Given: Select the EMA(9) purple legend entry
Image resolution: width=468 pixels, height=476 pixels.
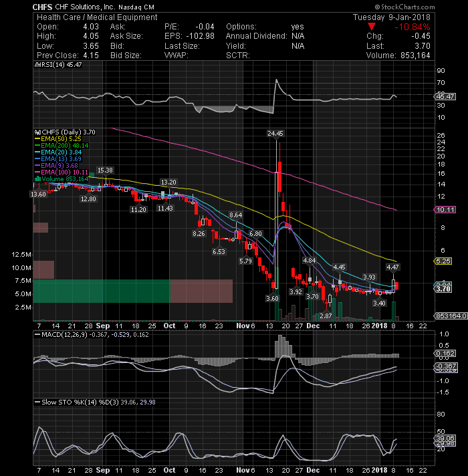Looking at the screenshot, I should tap(57, 165).
